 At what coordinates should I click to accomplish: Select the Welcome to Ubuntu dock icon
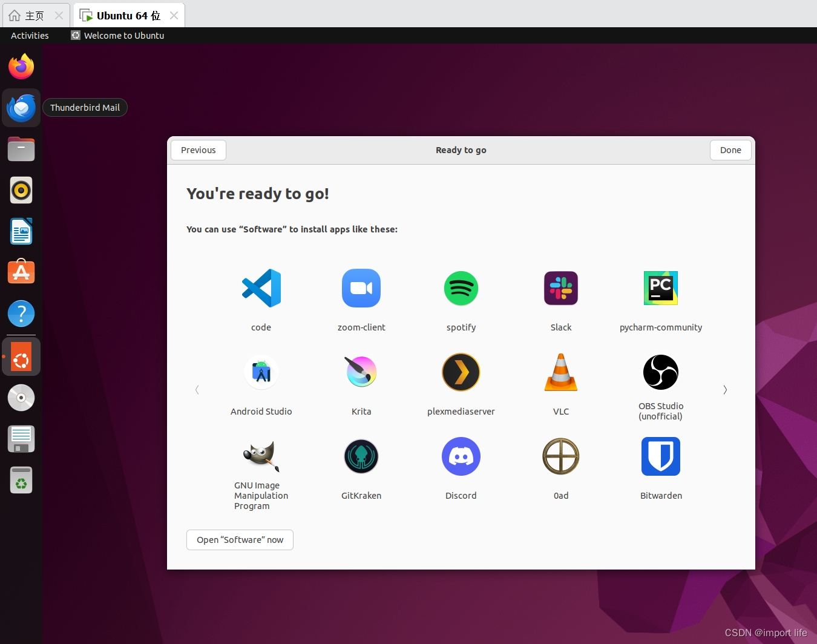[21, 356]
